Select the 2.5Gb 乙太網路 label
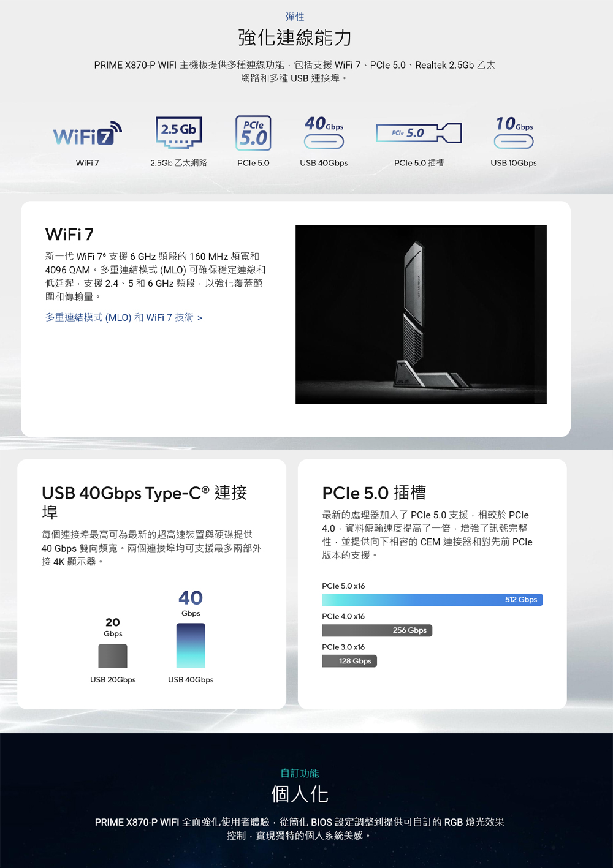613x868 pixels. point(178,163)
